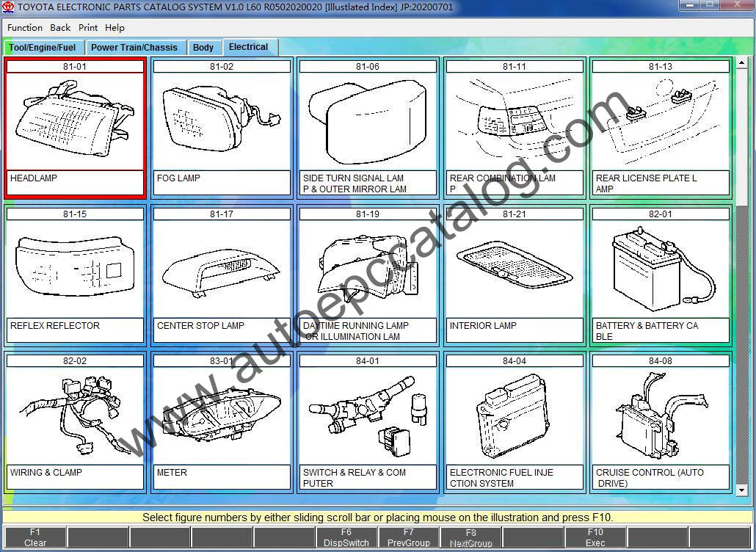Screen dimensions: 756x552
Task: Click the REFLEX REFLECTOR caption text
Action: click(x=55, y=325)
